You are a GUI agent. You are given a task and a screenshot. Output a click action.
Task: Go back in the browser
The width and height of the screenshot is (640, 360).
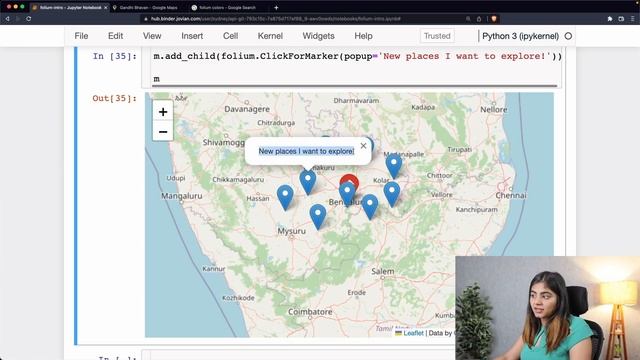coord(7,19)
